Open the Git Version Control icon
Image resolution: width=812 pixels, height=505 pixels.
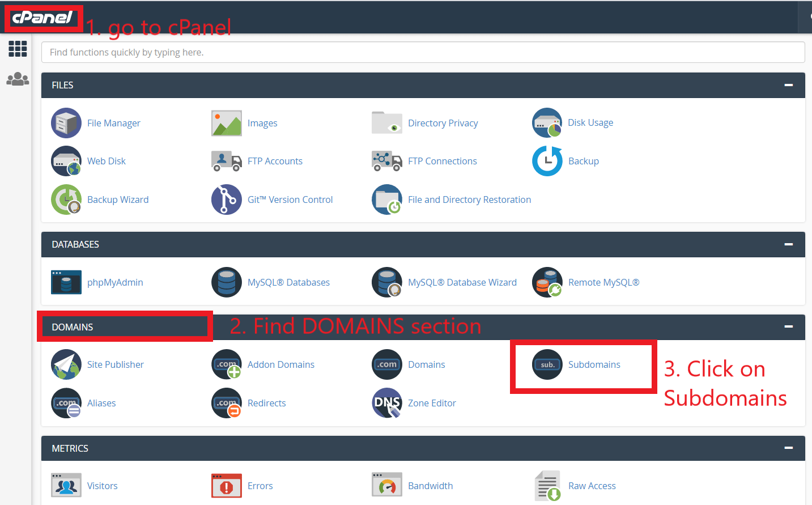click(227, 200)
